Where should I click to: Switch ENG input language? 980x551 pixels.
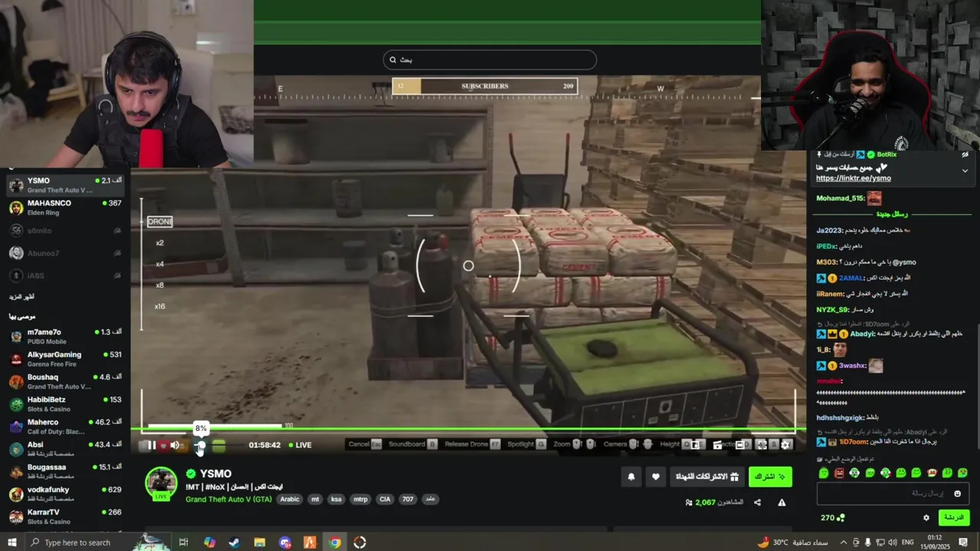tap(907, 543)
